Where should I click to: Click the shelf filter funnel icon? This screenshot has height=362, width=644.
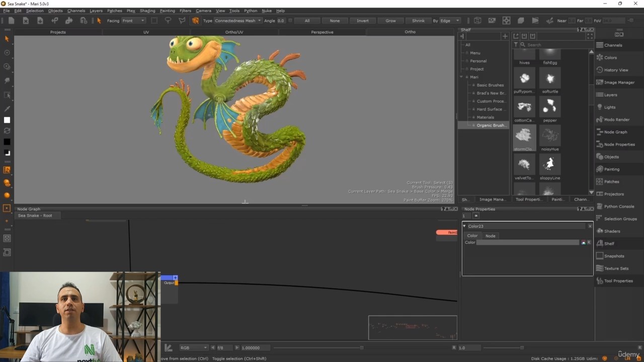click(516, 45)
